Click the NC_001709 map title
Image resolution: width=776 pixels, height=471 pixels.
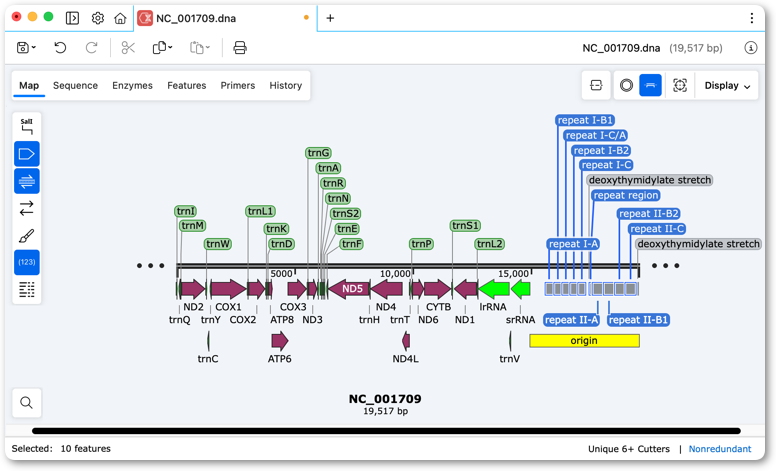[385, 399]
